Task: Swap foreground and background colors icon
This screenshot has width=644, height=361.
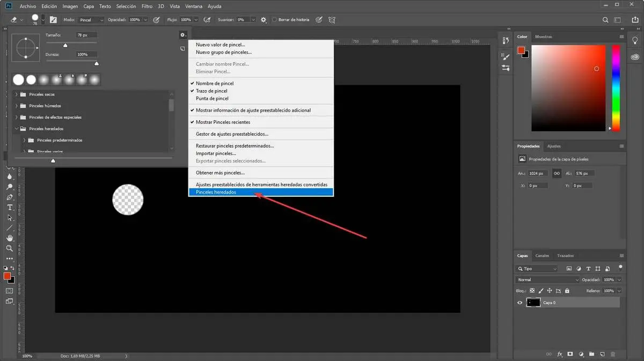Action: 13,267
